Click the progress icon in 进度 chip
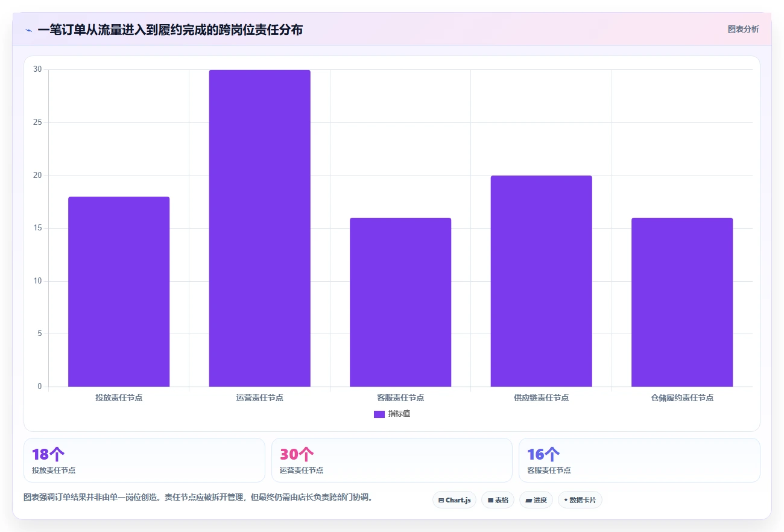 tap(528, 501)
